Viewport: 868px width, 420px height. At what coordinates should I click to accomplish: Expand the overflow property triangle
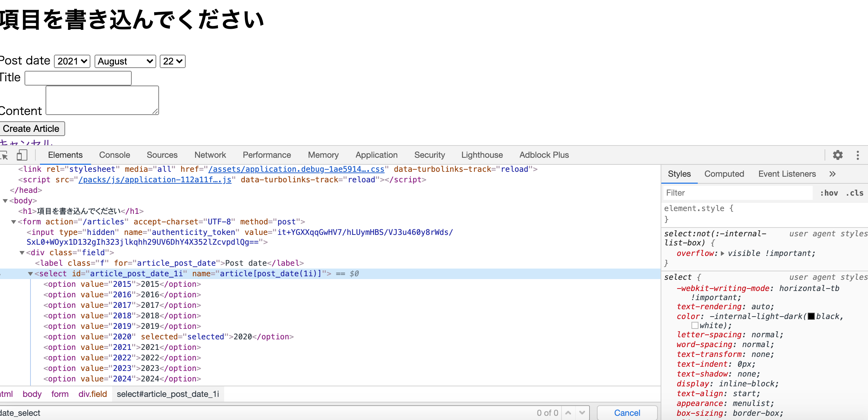tap(722, 253)
